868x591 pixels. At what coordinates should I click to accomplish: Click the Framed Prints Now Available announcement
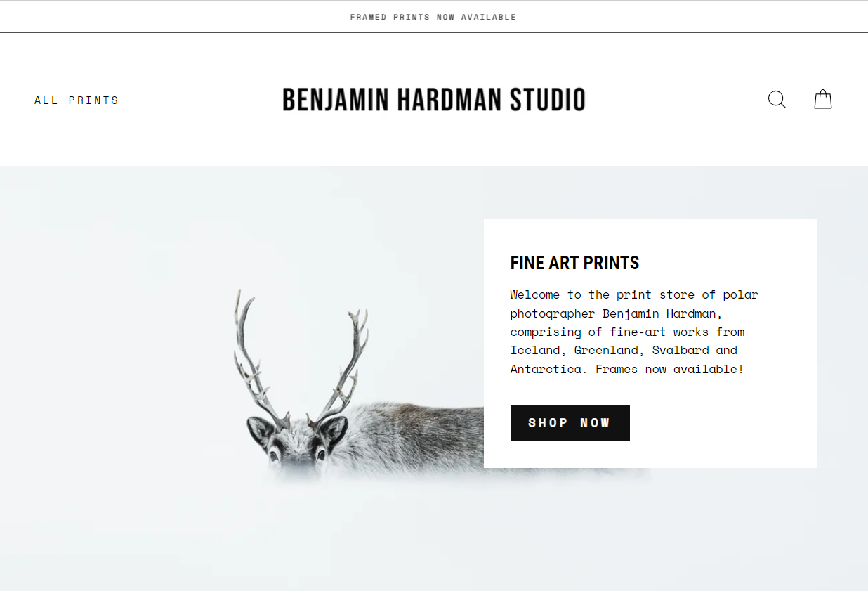[433, 17]
